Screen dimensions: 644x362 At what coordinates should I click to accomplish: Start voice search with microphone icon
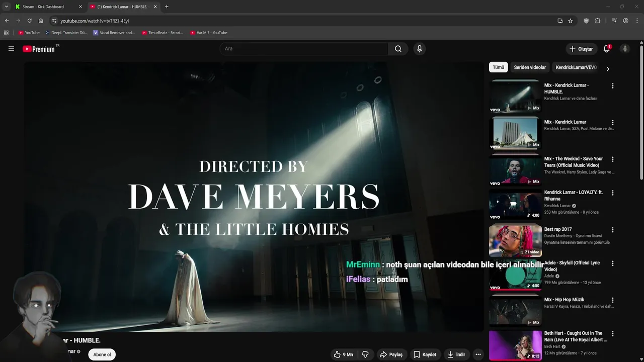(x=419, y=49)
